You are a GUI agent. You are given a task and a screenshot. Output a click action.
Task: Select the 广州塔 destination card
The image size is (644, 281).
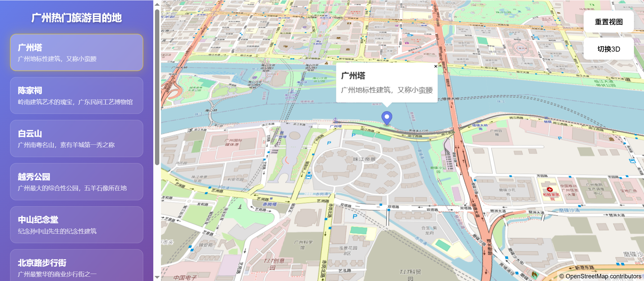(76, 52)
